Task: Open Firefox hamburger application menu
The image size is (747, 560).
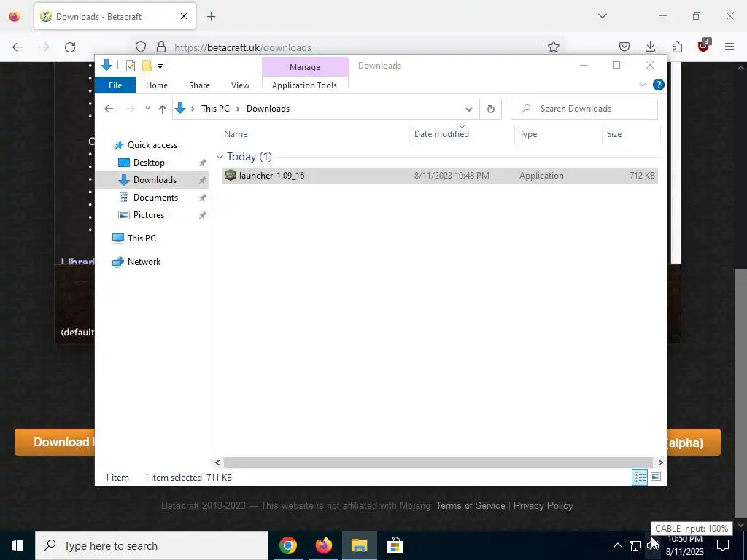Action: pyautogui.click(x=729, y=47)
